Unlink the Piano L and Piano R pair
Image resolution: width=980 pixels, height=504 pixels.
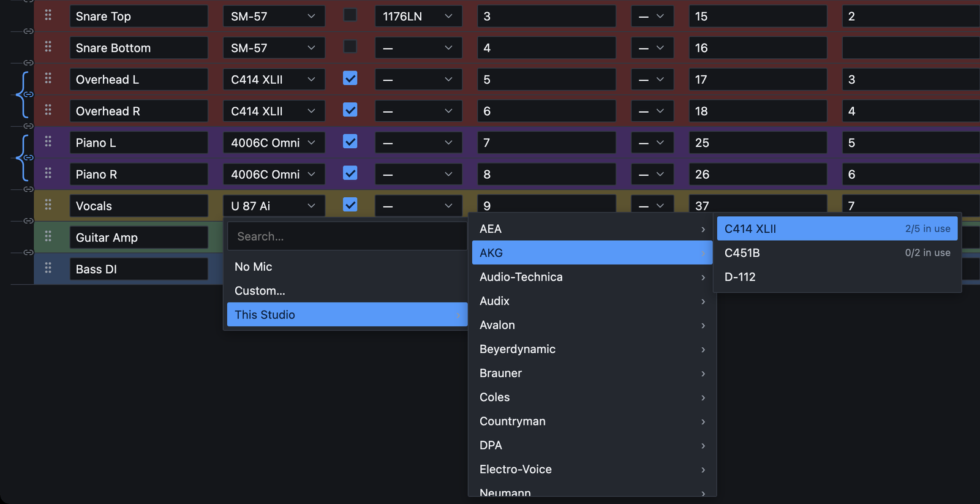(x=28, y=157)
